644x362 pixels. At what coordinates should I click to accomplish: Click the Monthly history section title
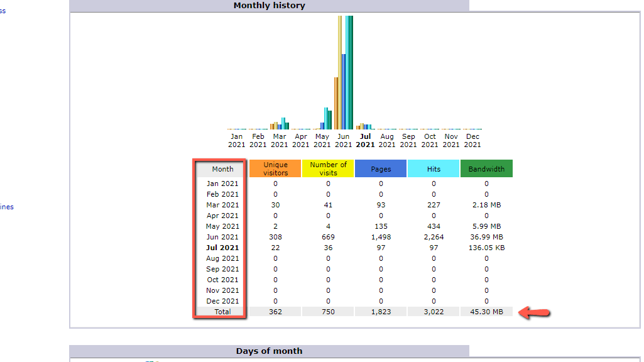269,6
